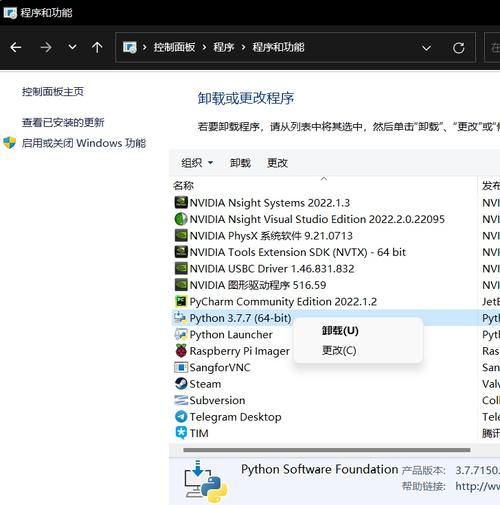Viewport: 500px width, 505px height.
Task: Click 卸载 in the toolbar
Action: click(240, 163)
